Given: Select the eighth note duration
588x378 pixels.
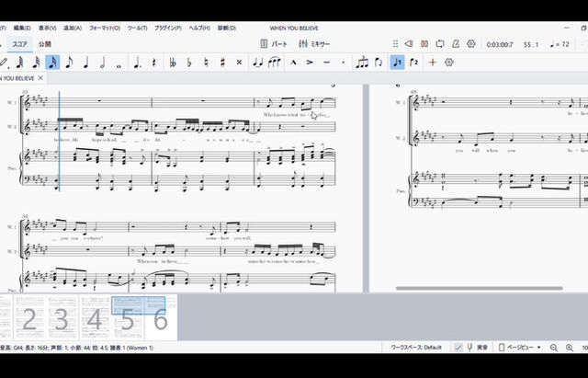Looking at the screenshot, I should (x=69, y=63).
